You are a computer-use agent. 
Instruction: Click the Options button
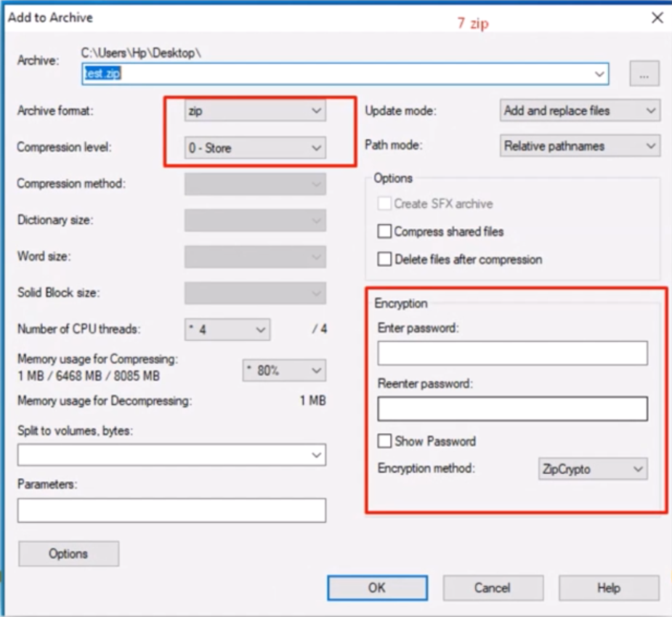point(68,554)
